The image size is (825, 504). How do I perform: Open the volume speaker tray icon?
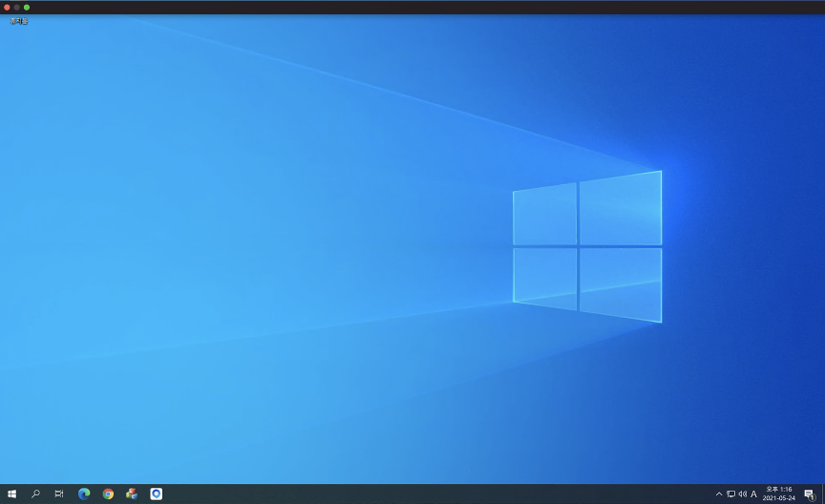tap(742, 494)
